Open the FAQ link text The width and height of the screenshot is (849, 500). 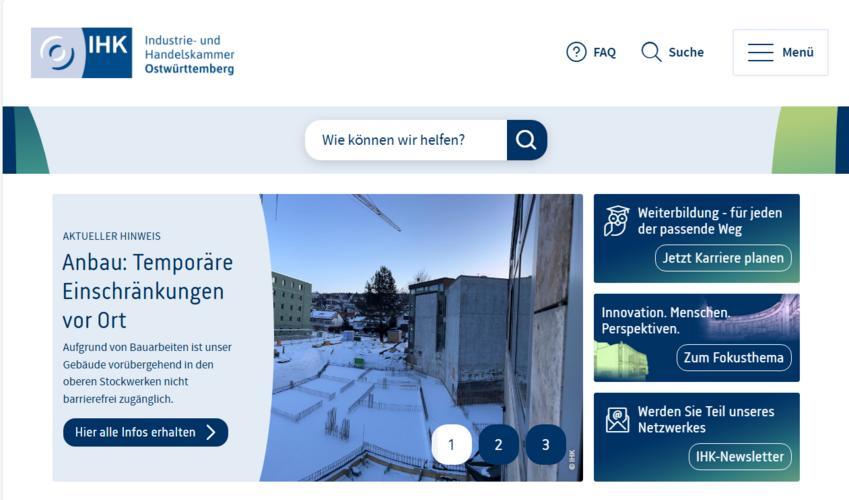605,53
